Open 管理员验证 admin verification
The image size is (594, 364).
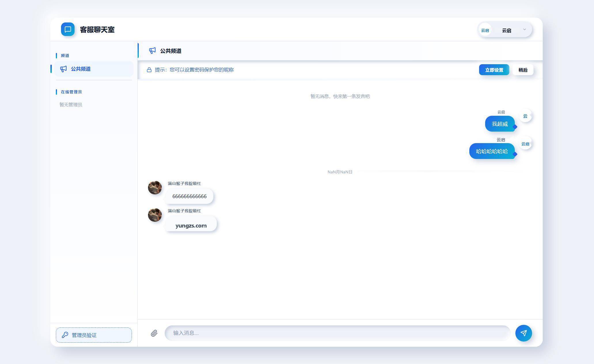click(94, 335)
